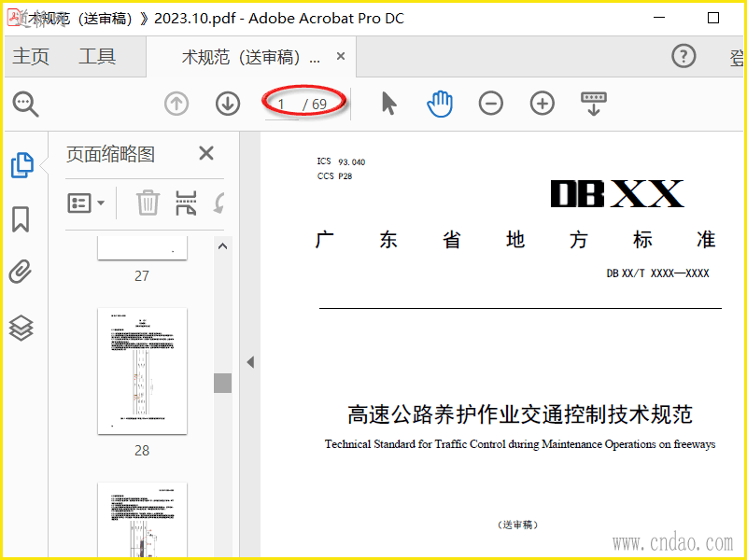Open the attachments paperclip panel

21,272
